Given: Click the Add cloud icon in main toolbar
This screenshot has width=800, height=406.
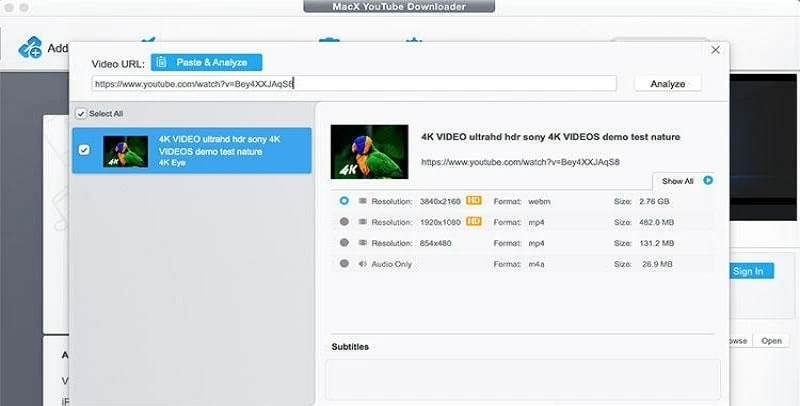Looking at the screenshot, I should coord(30,47).
